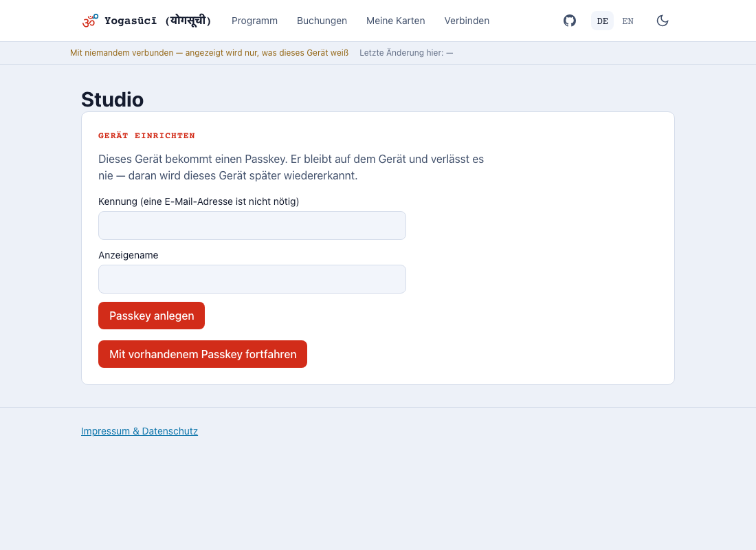Screen dimensions: 756x550
Task: Click the passkey description paragraph
Action: (291, 168)
